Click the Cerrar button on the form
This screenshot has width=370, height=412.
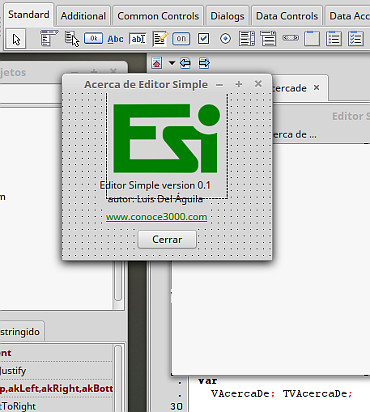pos(167,239)
